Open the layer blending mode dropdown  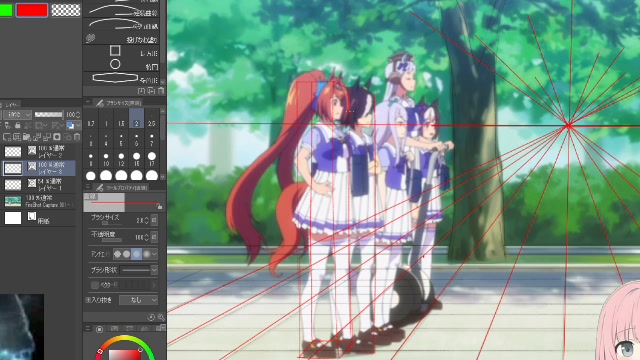pos(18,115)
